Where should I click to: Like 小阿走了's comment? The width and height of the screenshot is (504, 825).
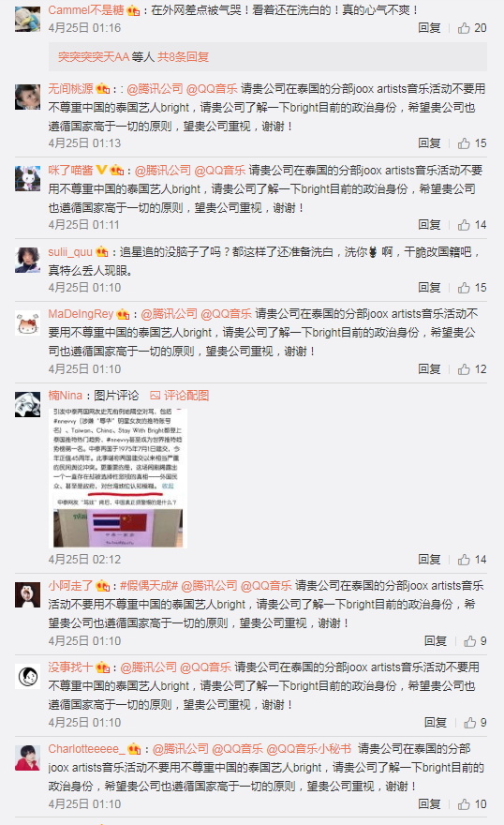(x=475, y=641)
